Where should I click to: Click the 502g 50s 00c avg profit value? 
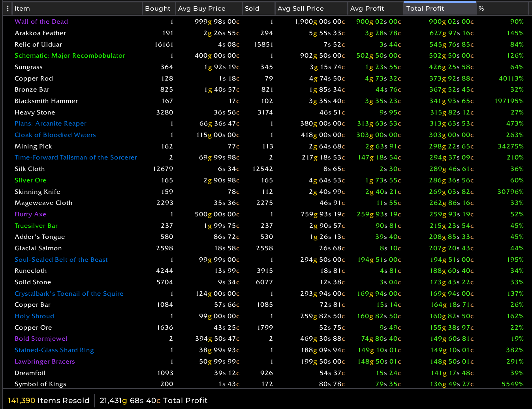379,56
